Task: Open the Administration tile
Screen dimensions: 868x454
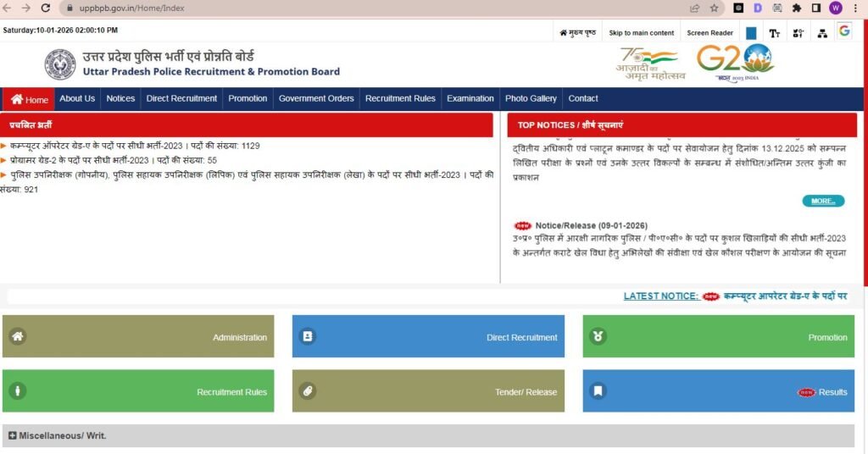Action: coord(138,336)
